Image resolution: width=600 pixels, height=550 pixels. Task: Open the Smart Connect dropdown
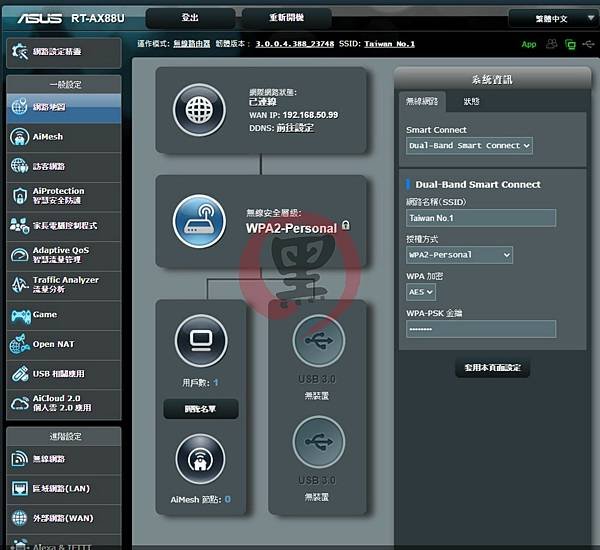click(469, 145)
